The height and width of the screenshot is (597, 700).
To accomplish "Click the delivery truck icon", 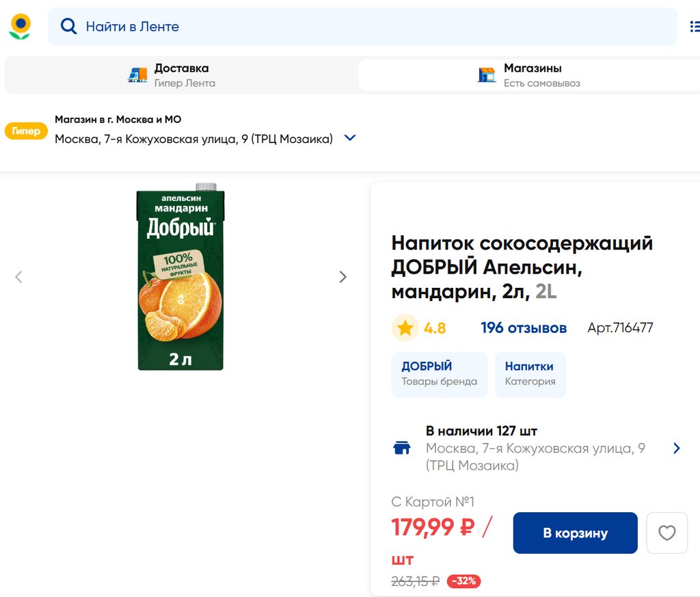I will coord(137,75).
